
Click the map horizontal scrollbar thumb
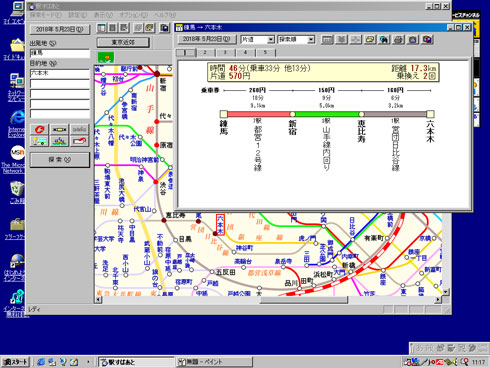(x=304, y=300)
